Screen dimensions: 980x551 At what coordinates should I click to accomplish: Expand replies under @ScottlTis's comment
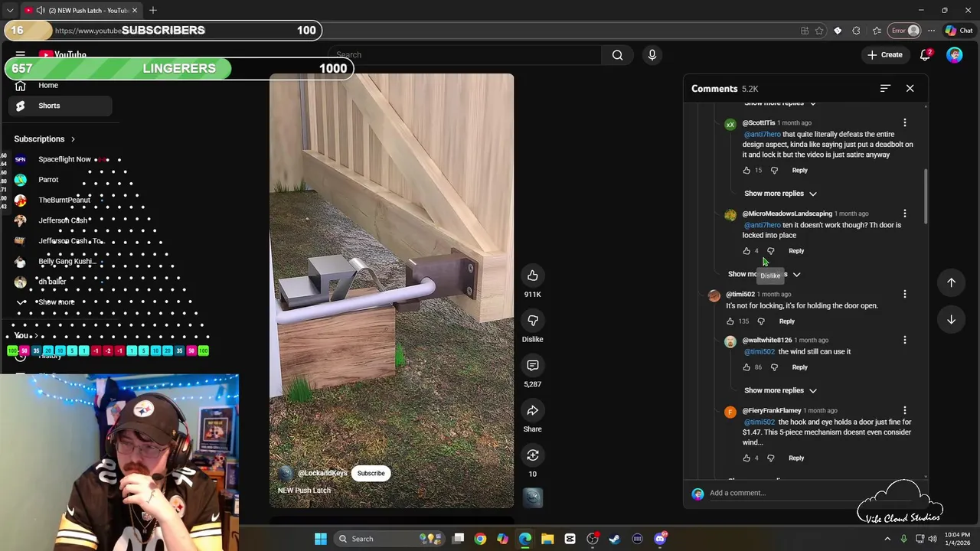tap(780, 194)
